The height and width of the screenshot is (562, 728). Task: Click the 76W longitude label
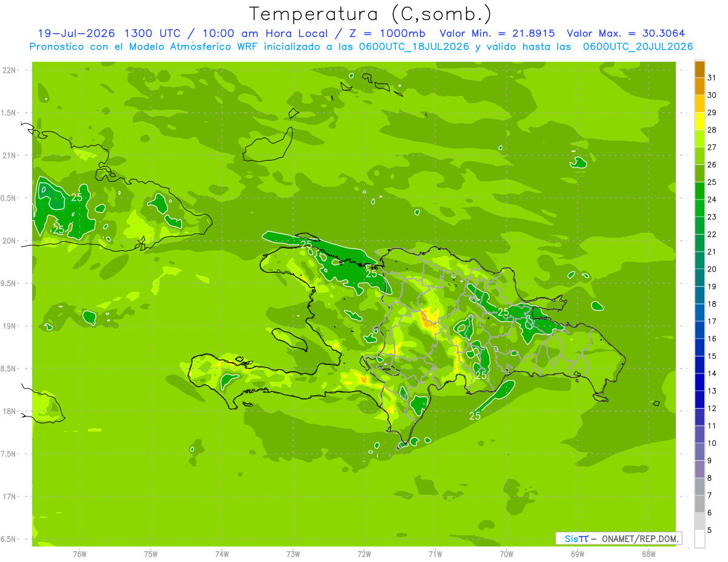click(x=79, y=554)
